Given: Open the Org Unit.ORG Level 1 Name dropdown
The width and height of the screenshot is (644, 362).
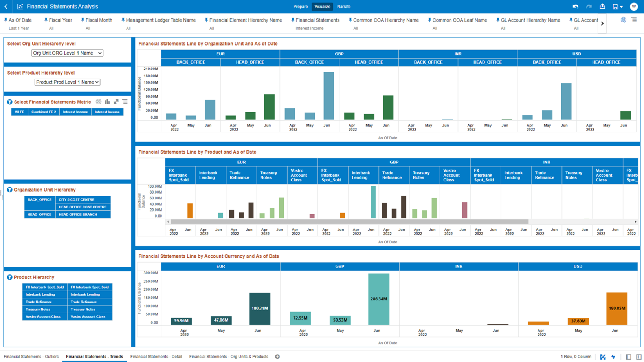Looking at the screenshot, I should (67, 53).
